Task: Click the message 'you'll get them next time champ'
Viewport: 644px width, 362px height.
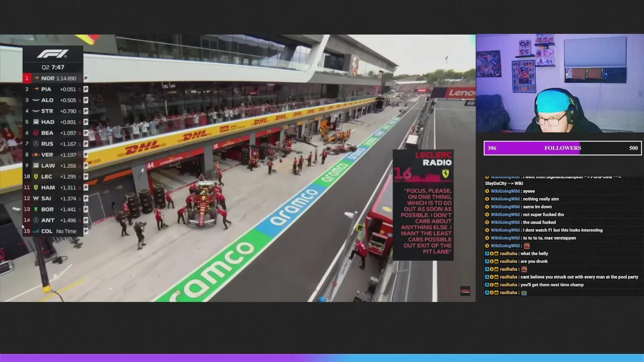Action: 552,285
